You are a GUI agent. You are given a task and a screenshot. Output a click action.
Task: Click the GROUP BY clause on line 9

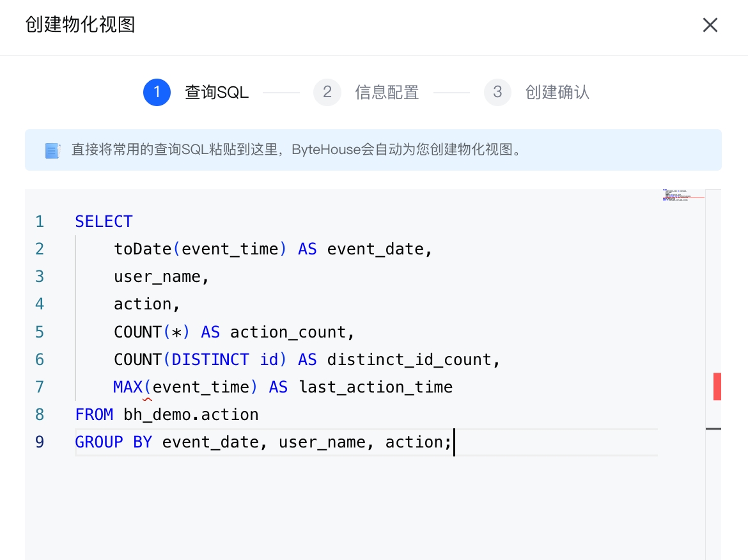coord(113,442)
